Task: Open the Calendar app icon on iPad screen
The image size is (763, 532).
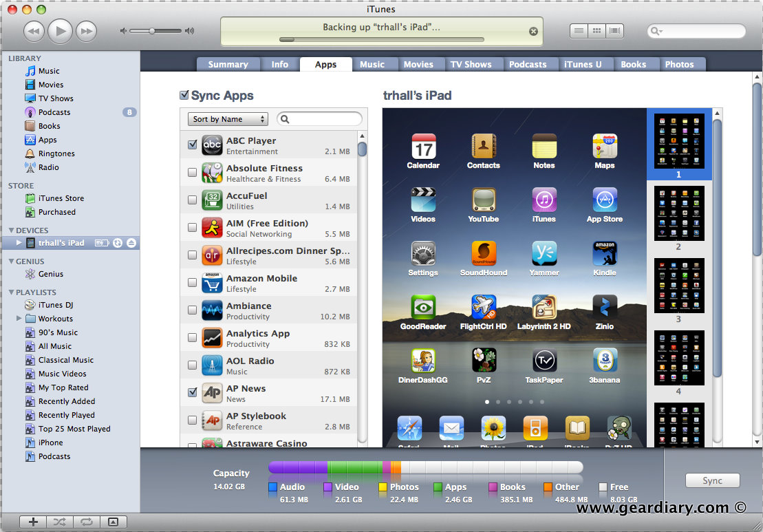Action: (423, 146)
